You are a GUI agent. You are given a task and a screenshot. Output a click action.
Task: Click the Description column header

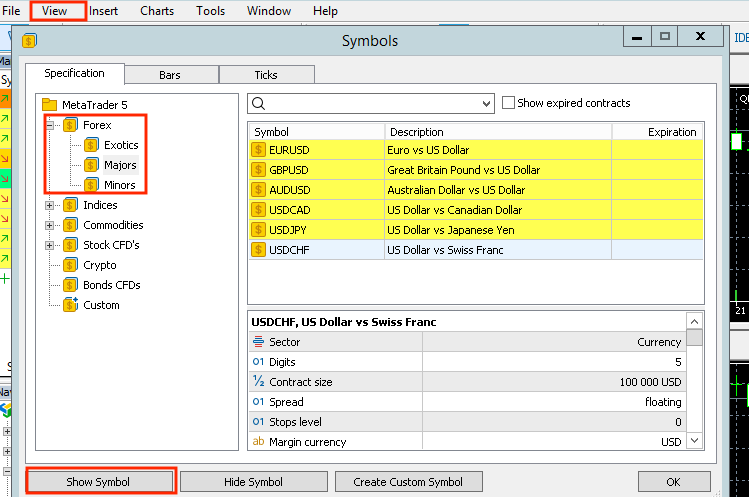(498, 132)
